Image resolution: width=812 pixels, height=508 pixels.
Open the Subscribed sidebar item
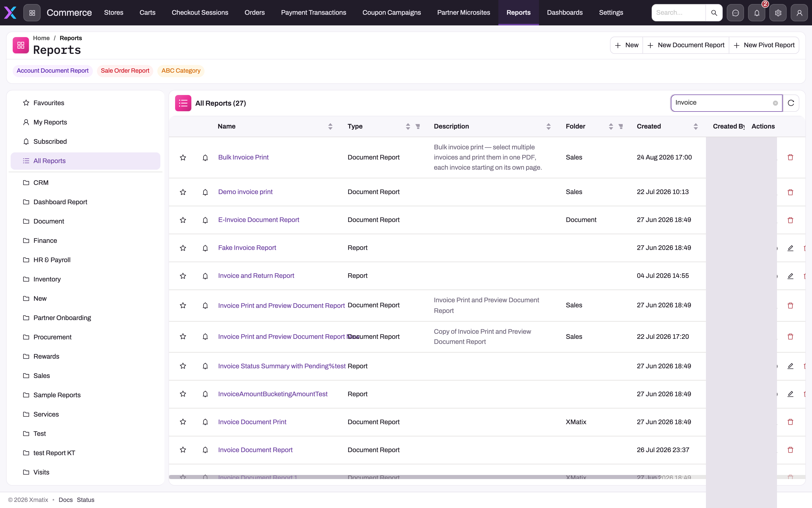point(86,141)
